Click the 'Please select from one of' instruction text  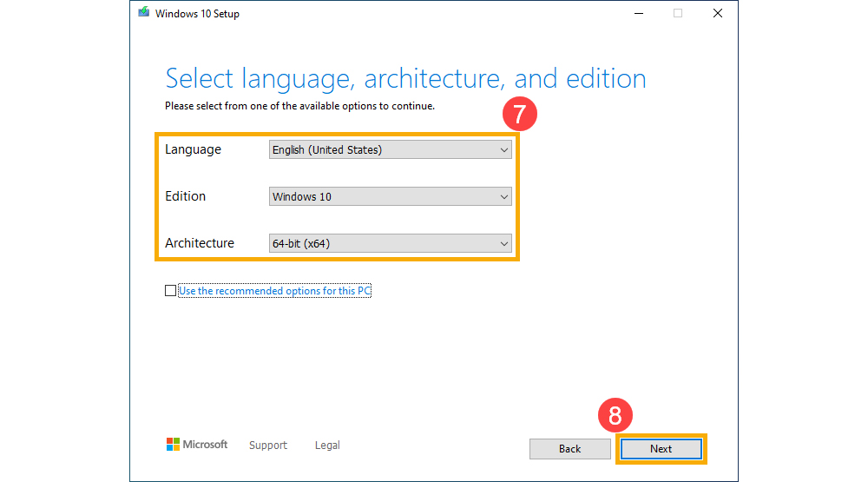(299, 106)
